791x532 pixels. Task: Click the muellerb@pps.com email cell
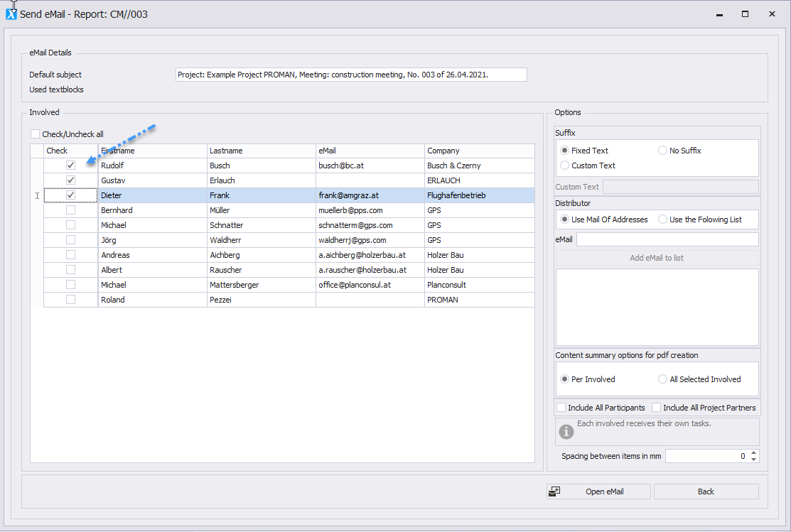click(370, 210)
